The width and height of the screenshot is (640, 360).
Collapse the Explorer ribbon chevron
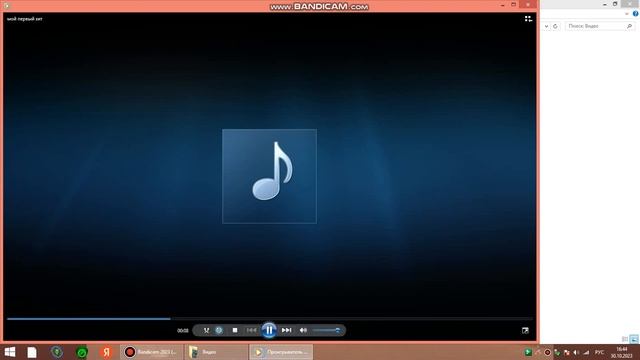coord(627,14)
